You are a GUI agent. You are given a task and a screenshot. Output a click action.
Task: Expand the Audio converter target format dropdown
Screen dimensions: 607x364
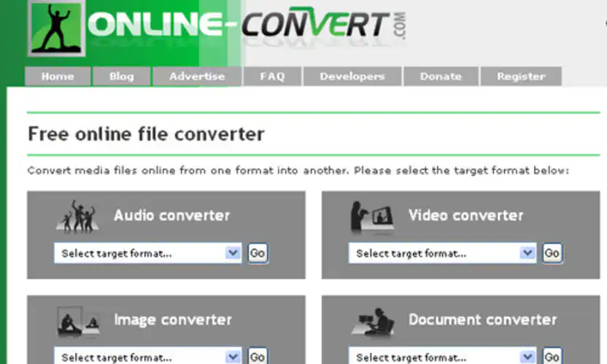click(148, 253)
